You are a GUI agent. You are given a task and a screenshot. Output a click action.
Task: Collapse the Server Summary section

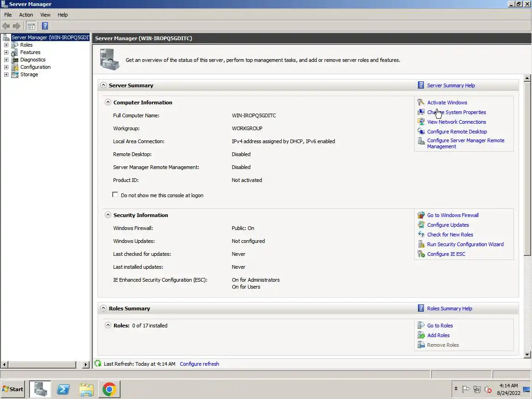click(x=103, y=85)
